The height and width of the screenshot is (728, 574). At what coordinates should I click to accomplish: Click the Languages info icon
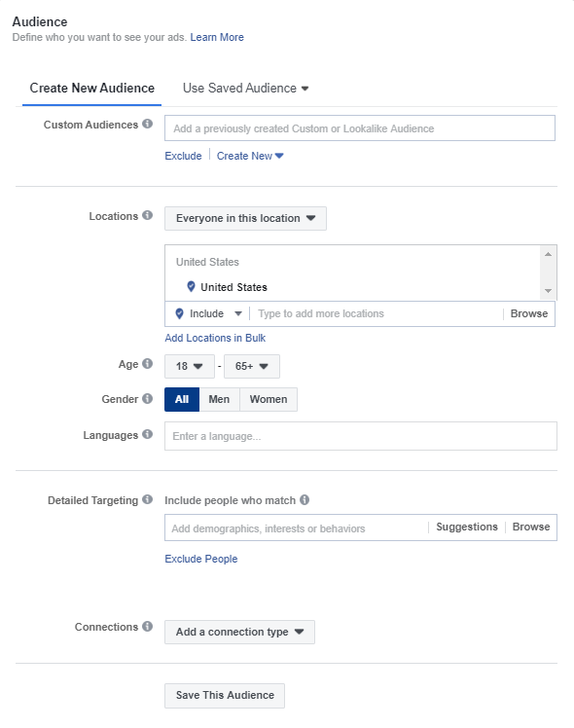[147, 434]
